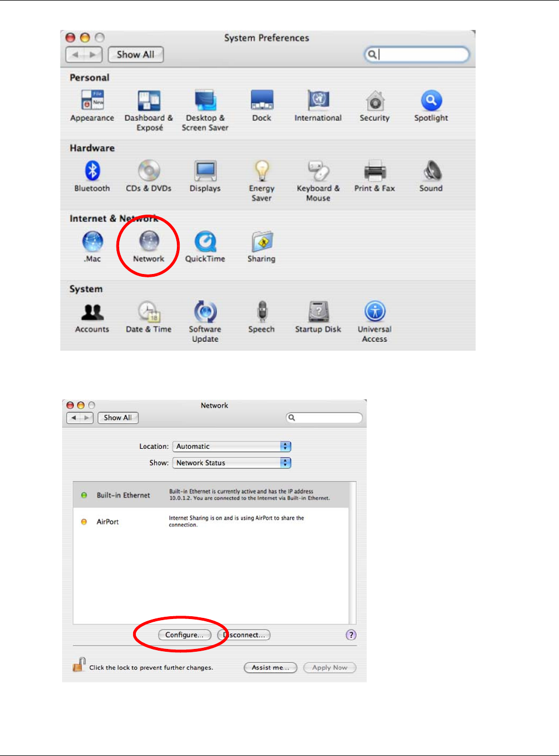Select the Built-in Ethernet row
Screen dimensions: 559x756
[x=211, y=495]
